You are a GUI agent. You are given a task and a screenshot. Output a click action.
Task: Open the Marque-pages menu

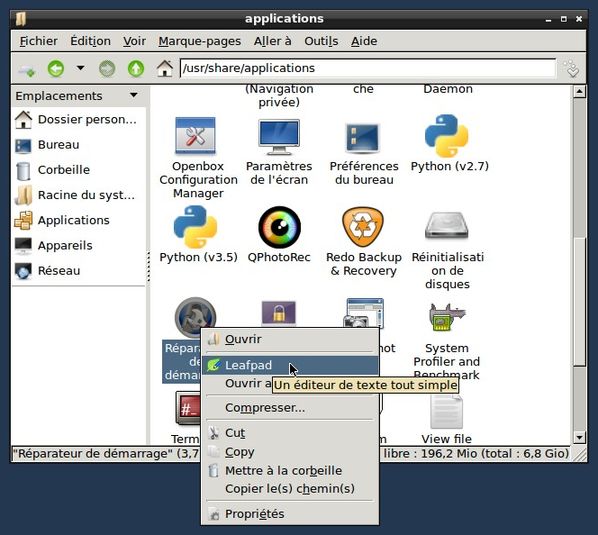pyautogui.click(x=200, y=41)
